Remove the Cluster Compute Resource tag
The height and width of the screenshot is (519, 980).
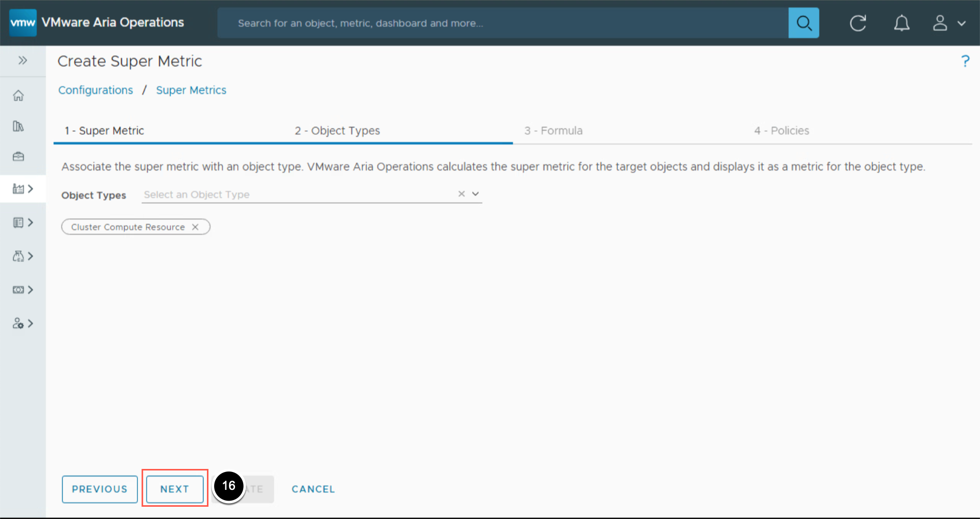195,227
